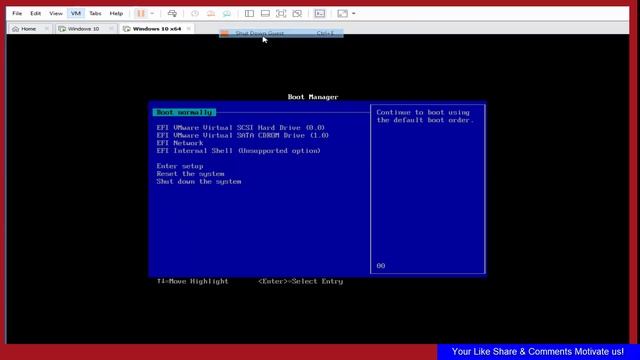Open the snapshot manager icon

click(x=227, y=13)
